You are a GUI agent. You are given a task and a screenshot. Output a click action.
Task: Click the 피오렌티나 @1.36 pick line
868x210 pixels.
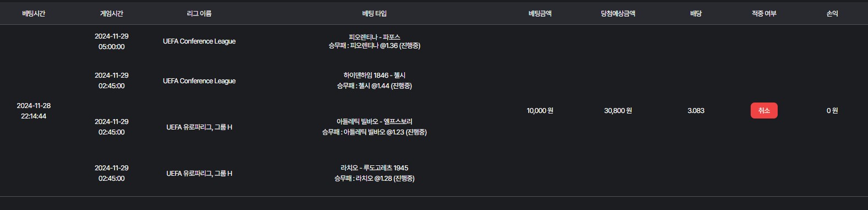click(375, 46)
